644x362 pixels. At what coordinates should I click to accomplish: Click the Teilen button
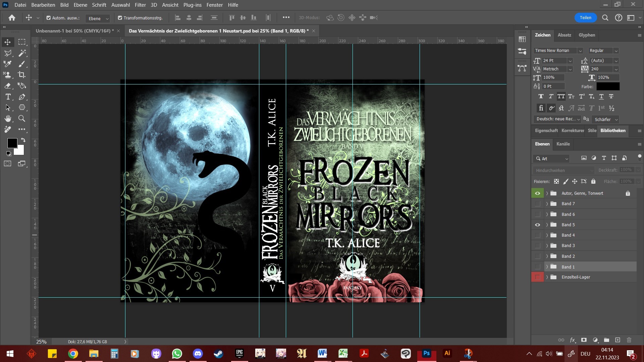tap(585, 18)
